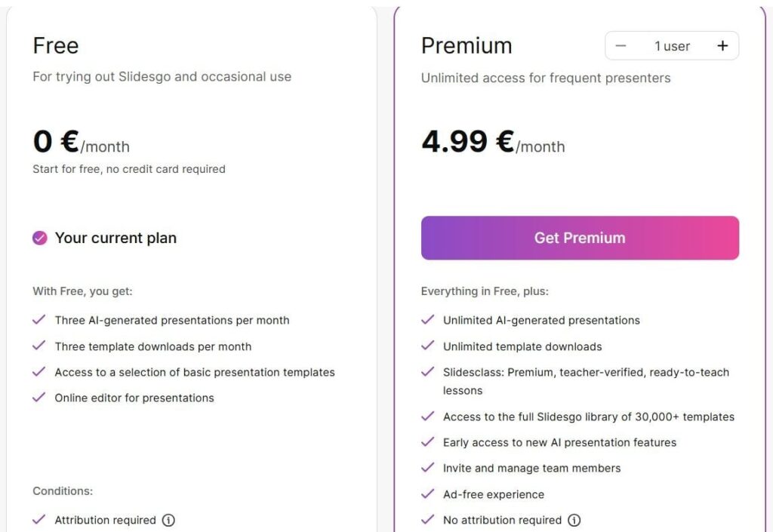Click the checkmark beside Unlimited AI-generated presentations

click(x=428, y=320)
